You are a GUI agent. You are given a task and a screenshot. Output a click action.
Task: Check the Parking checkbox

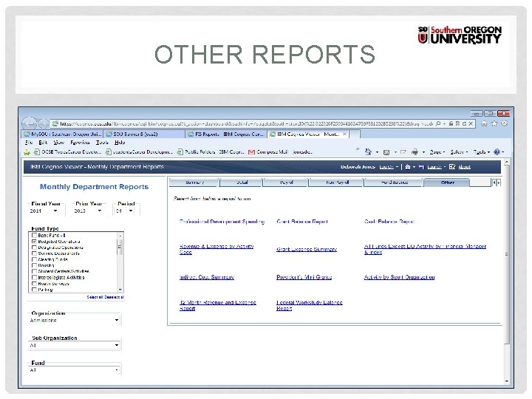click(34, 290)
